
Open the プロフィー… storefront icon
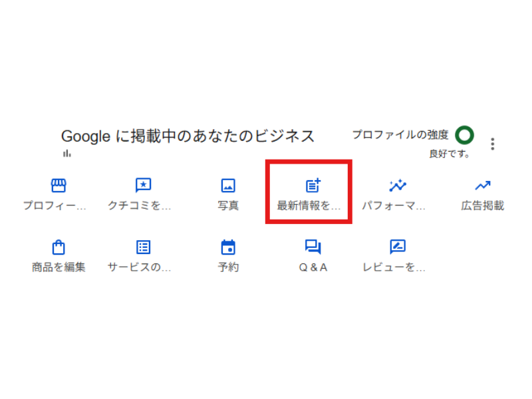[x=59, y=186]
